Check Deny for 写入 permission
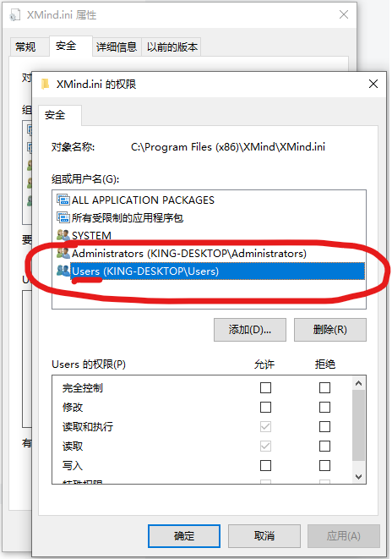The image size is (392, 559). tap(324, 466)
